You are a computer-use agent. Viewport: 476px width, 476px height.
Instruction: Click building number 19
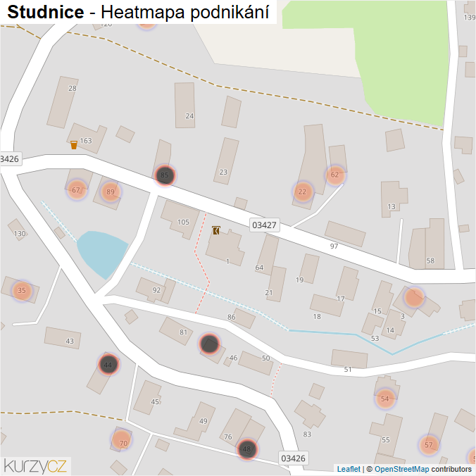[299, 280]
